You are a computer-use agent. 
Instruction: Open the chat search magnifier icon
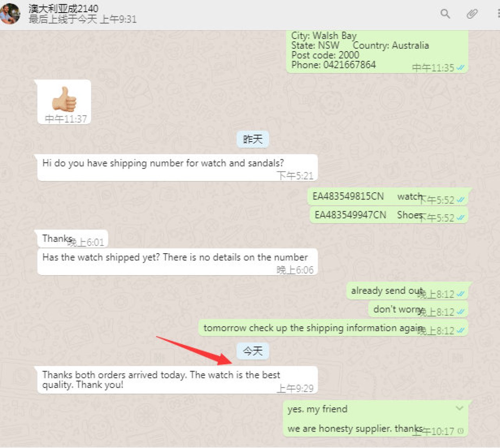coord(445,14)
